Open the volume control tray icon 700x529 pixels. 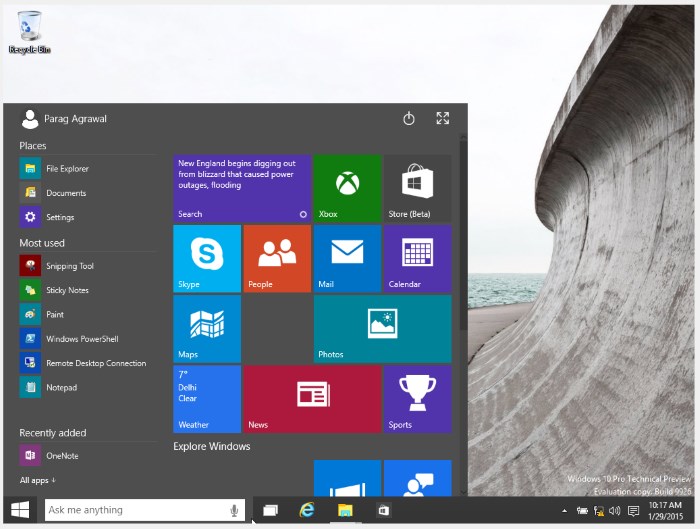615,510
